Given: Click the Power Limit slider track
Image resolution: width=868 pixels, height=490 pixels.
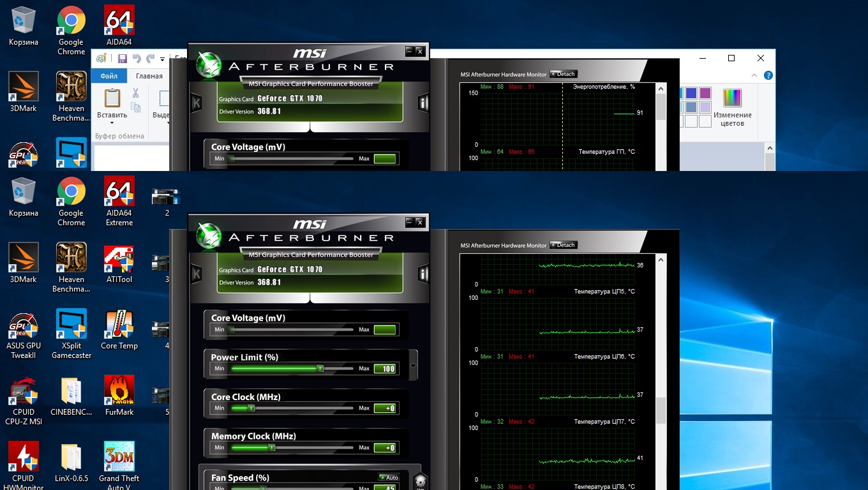Looking at the screenshot, I should click(292, 368).
